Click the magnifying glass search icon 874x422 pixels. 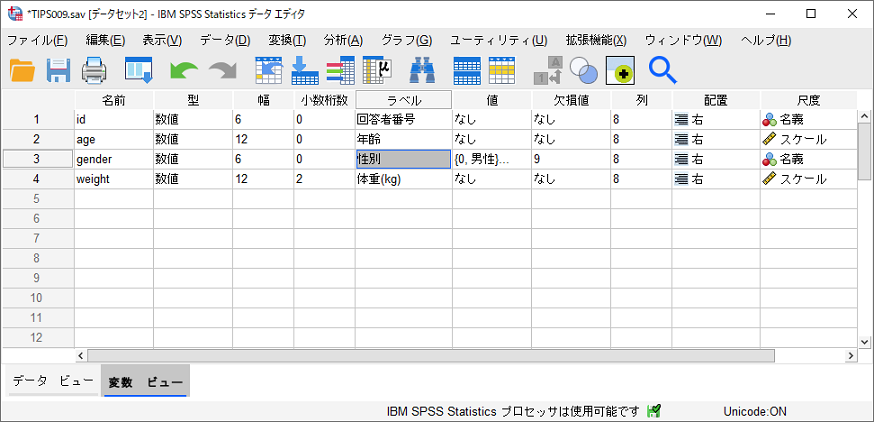point(663,70)
